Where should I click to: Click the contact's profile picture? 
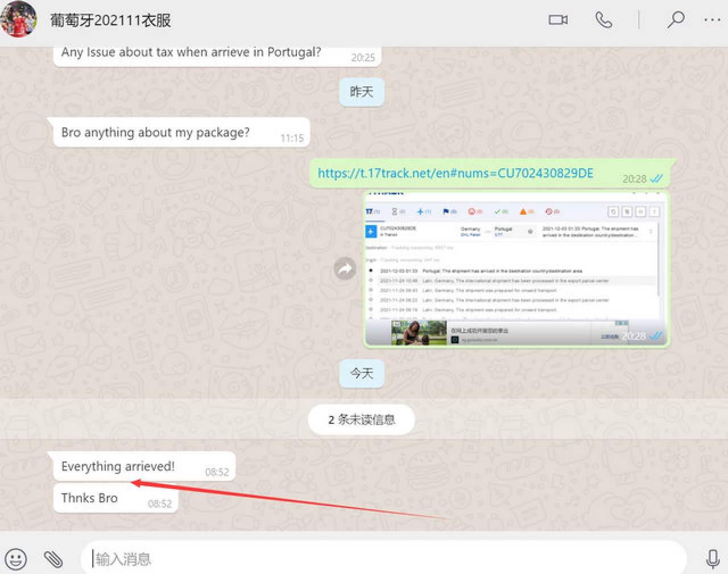click(x=18, y=19)
